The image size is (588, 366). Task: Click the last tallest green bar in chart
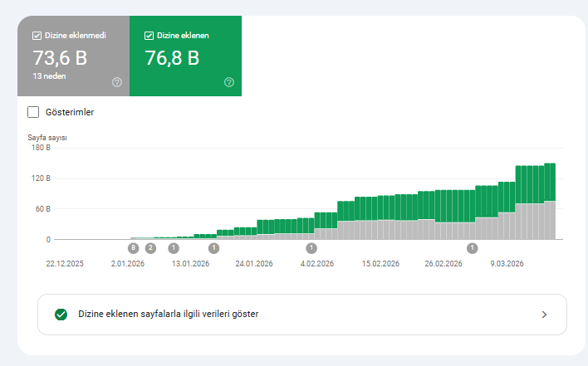tap(553, 182)
